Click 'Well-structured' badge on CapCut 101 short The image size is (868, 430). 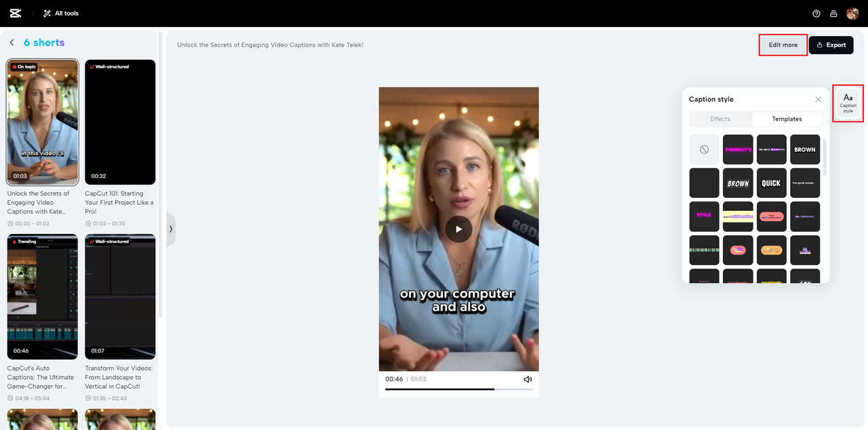click(109, 66)
